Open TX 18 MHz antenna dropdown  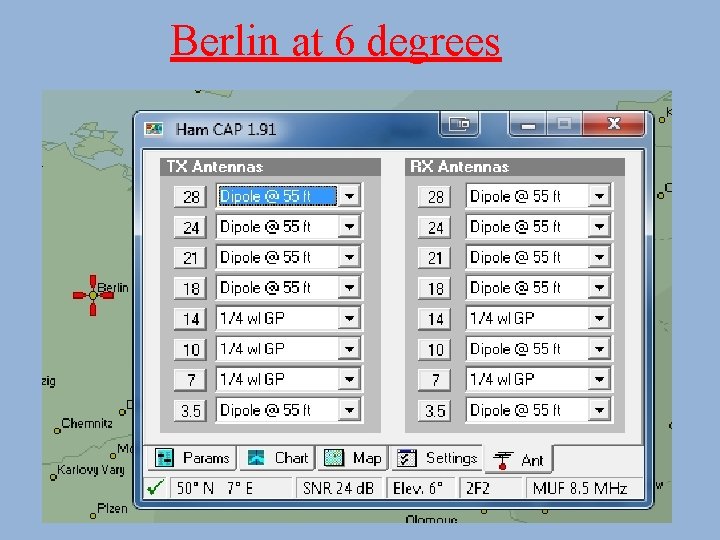[349, 288]
